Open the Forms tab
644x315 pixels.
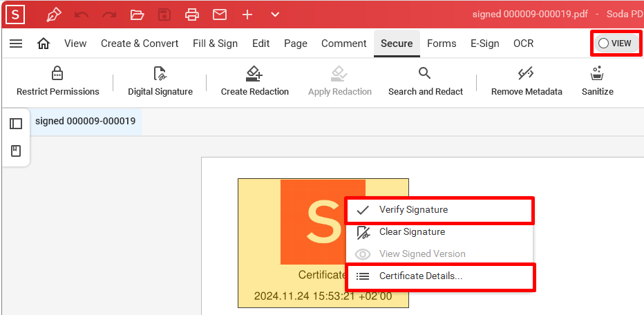coord(442,44)
